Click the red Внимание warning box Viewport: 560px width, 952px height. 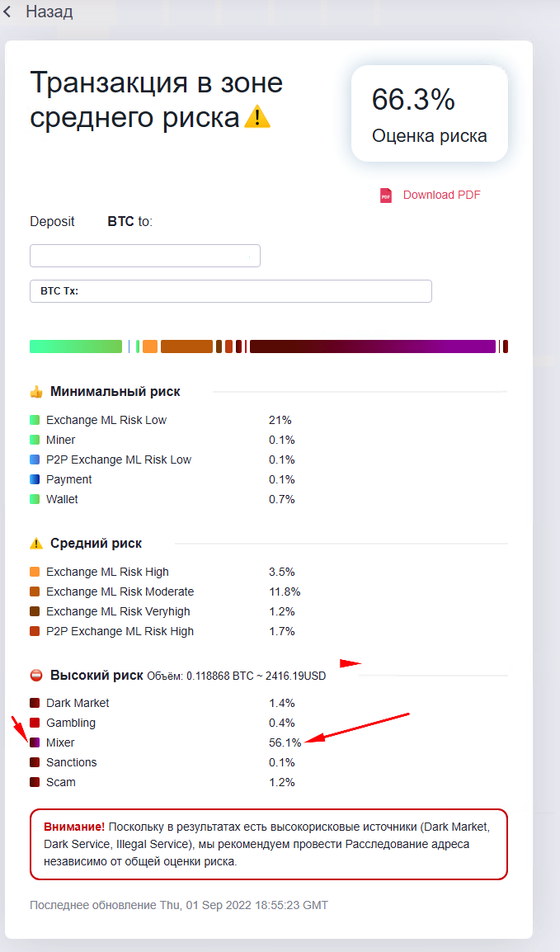[269, 844]
